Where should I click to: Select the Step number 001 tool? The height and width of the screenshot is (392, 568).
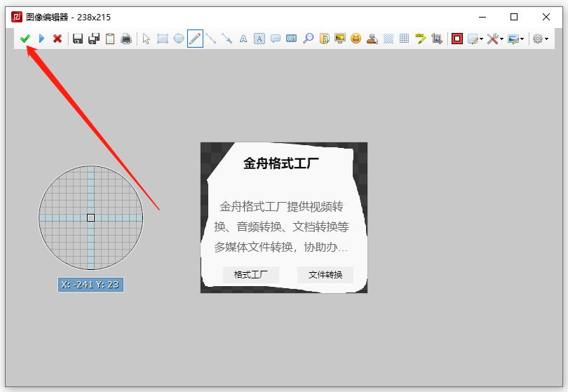292,39
